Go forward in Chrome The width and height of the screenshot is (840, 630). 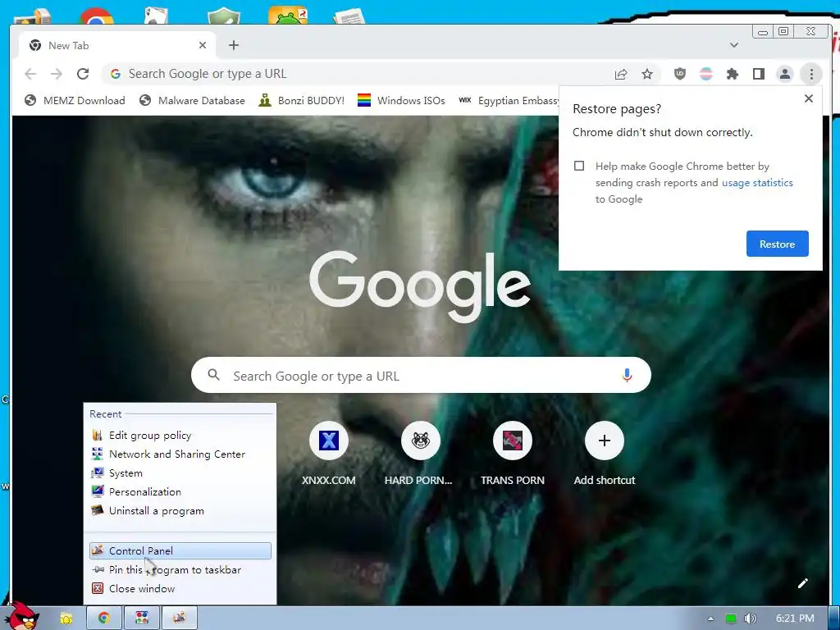(57, 73)
